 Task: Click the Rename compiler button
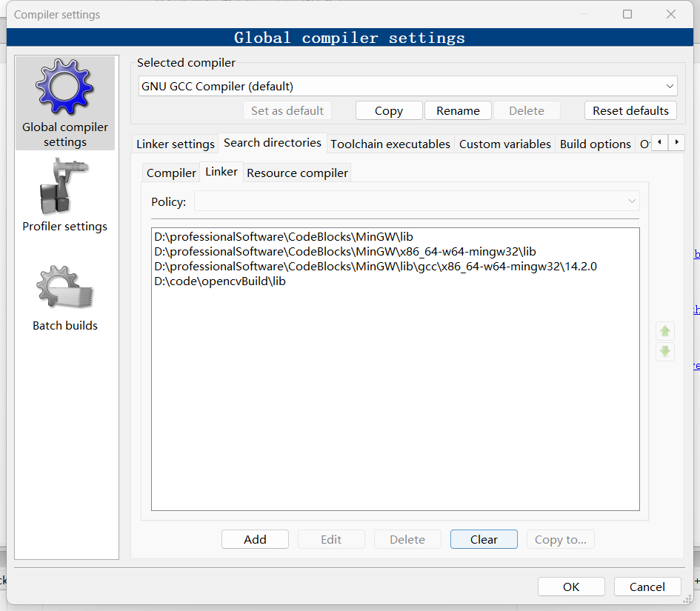(x=458, y=110)
